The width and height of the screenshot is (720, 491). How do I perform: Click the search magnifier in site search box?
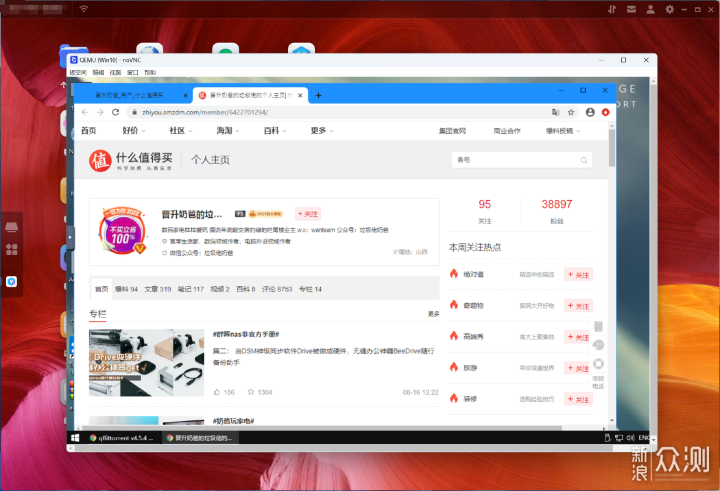point(585,159)
